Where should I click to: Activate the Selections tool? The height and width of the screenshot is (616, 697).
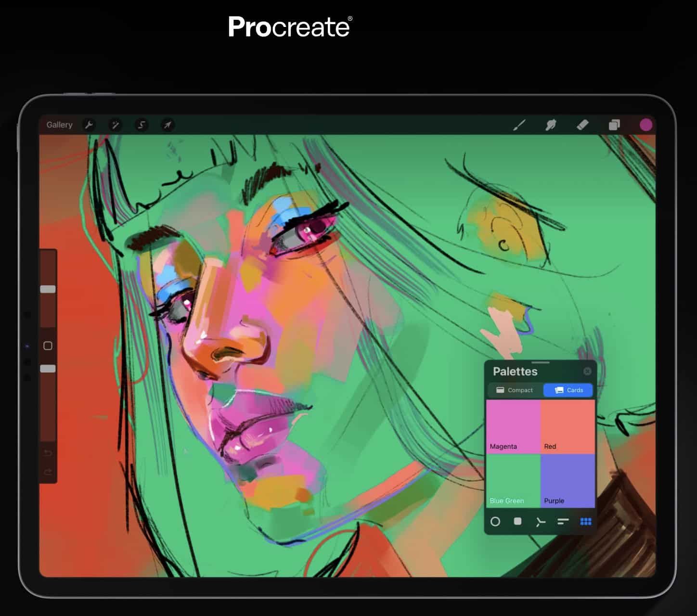tap(141, 125)
